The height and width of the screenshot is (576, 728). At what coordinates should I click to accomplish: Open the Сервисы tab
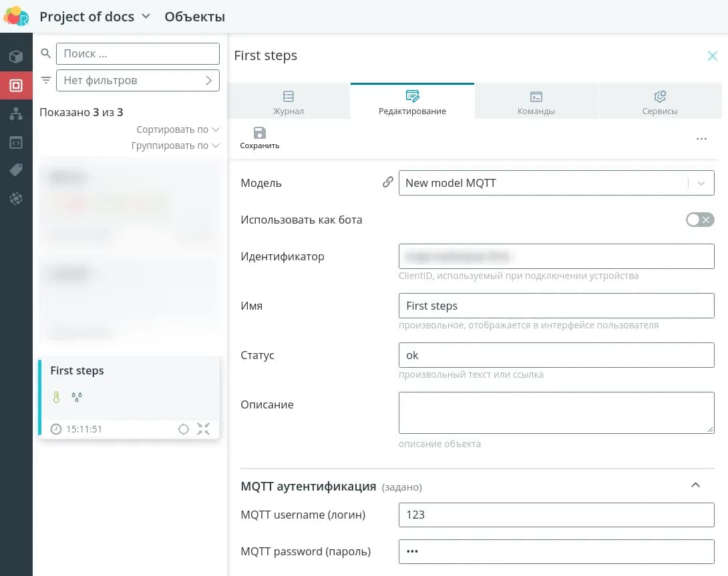click(660, 102)
